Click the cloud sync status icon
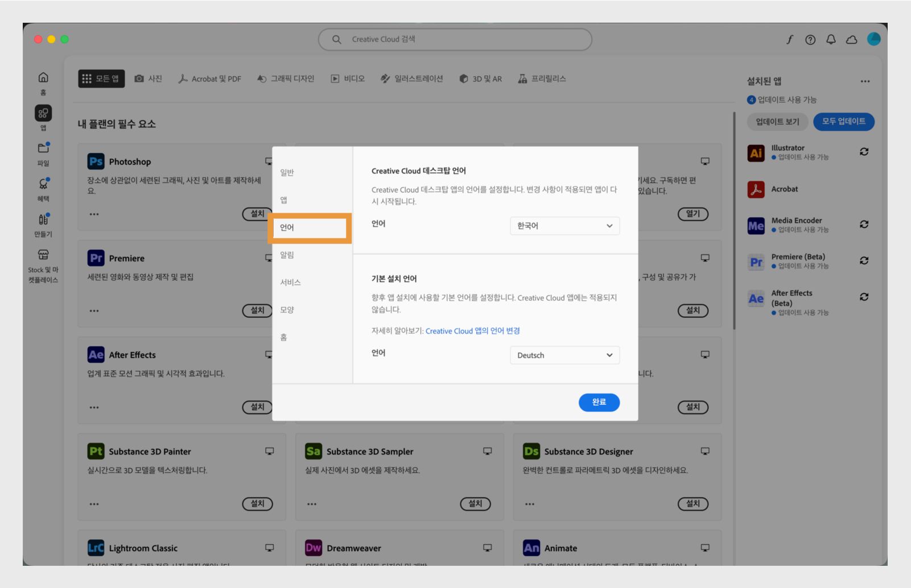Screen dimensions: 911x588 tap(852, 39)
